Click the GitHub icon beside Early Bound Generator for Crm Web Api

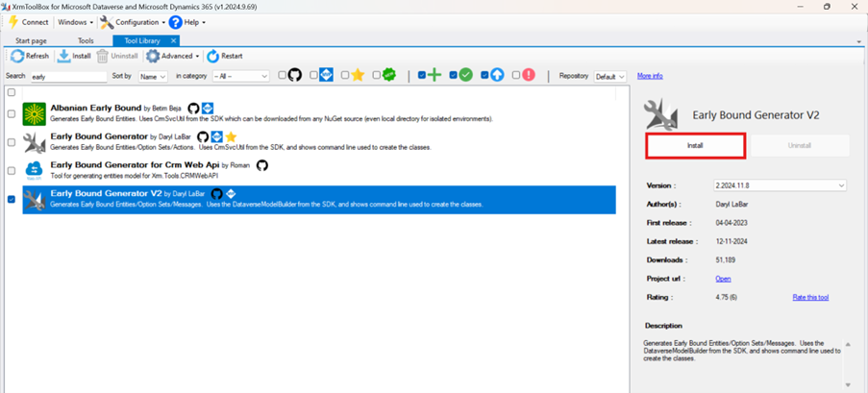pos(261,165)
